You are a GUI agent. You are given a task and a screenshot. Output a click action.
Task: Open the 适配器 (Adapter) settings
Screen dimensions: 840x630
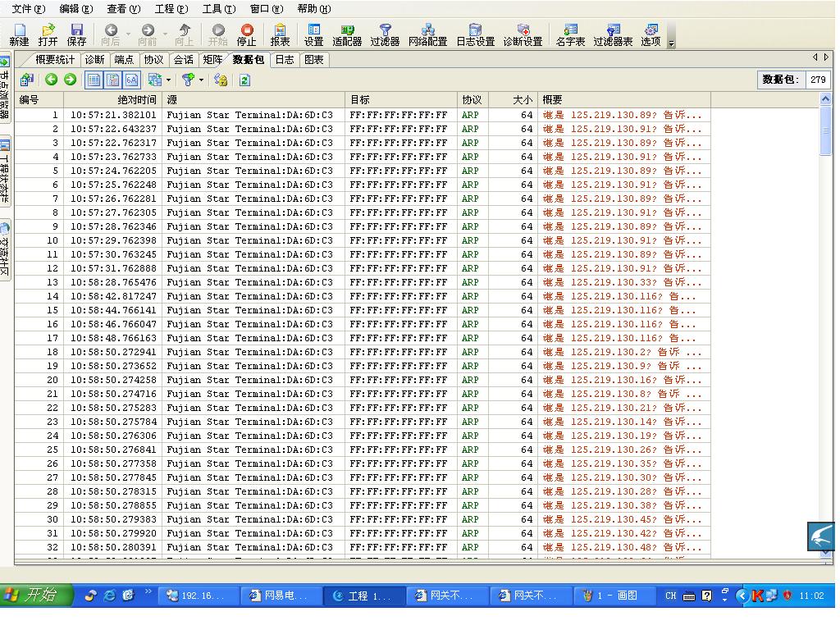tap(347, 34)
